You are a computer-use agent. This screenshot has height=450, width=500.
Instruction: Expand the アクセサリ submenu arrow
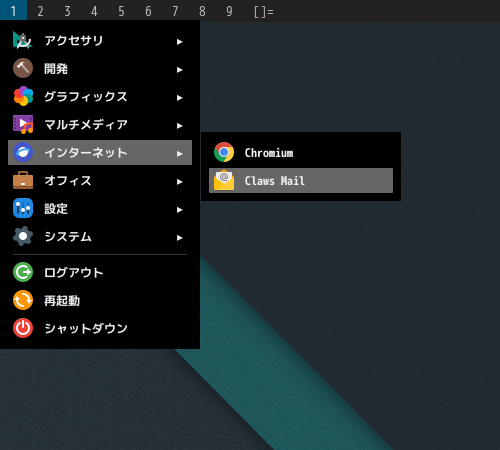(180, 42)
